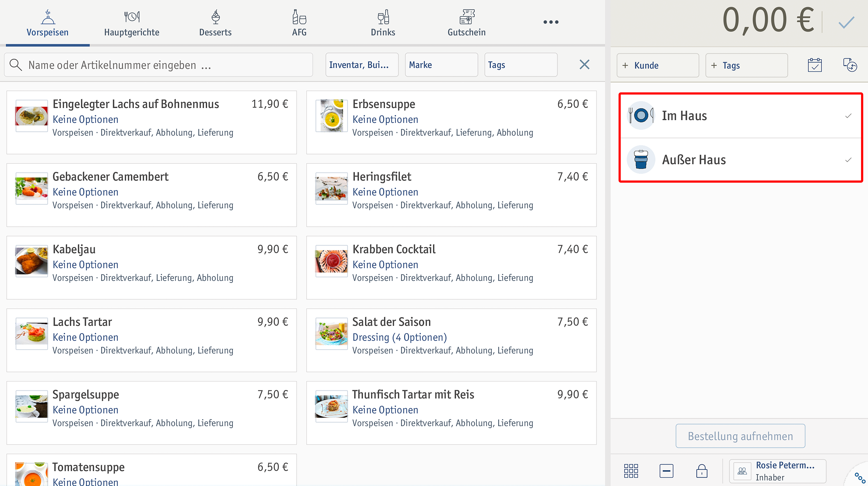Select the Tomatensuppe item title
This screenshot has height=486, width=868.
pyautogui.click(x=89, y=467)
